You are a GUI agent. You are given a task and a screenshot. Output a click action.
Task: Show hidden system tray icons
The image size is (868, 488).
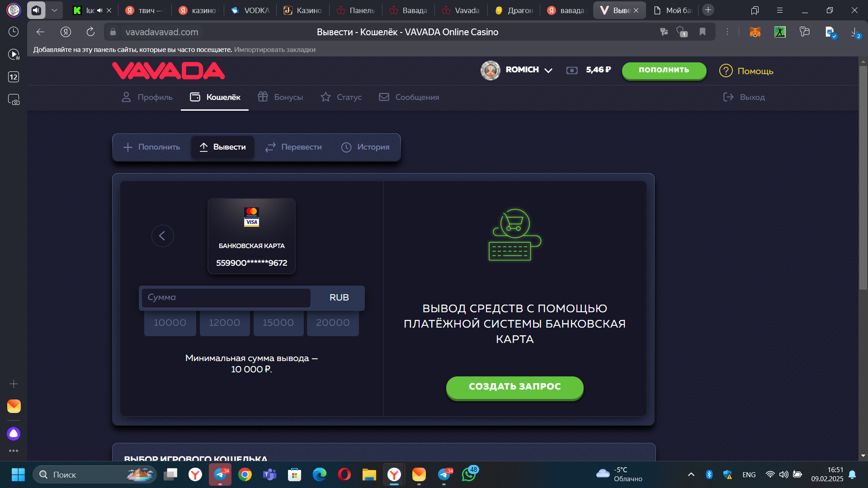point(691,474)
